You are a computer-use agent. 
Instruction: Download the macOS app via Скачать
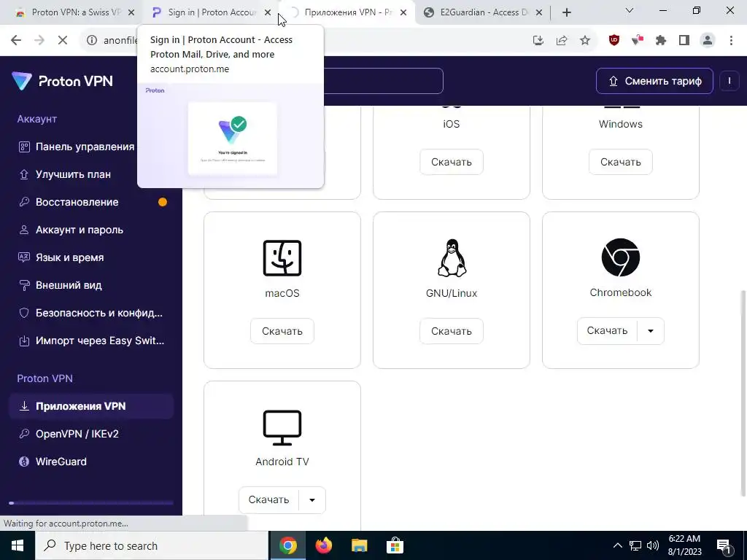pos(282,331)
